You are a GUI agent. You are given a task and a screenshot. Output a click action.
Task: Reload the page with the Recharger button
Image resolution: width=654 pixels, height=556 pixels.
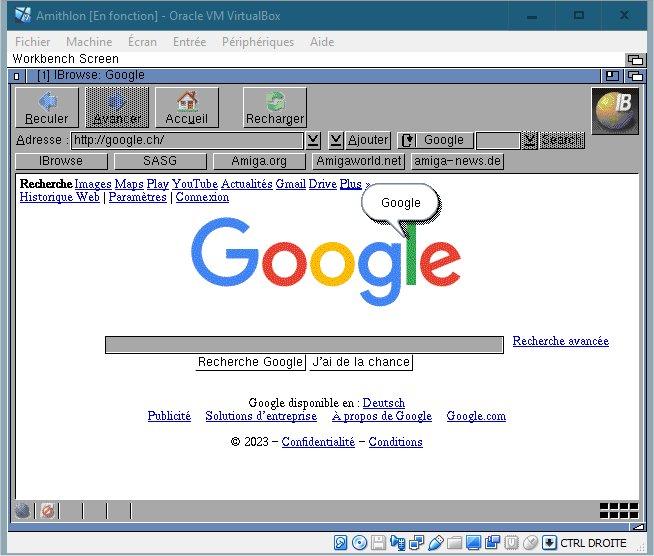[275, 108]
